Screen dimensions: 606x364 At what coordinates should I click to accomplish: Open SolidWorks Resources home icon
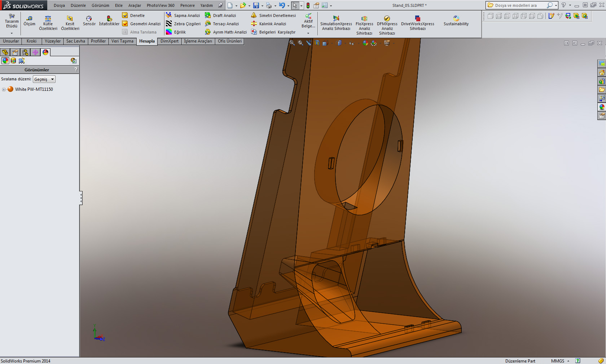pyautogui.click(x=602, y=72)
